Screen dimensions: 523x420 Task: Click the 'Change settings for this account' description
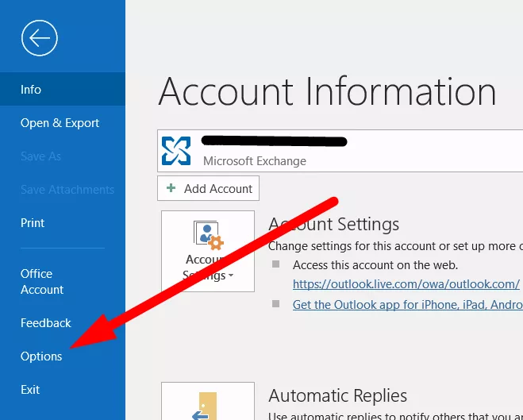click(x=395, y=246)
